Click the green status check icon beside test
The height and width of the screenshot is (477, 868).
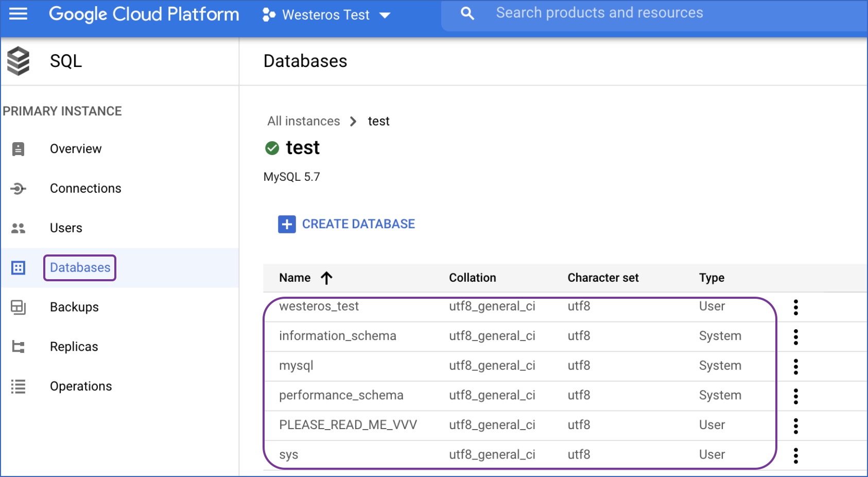click(272, 148)
